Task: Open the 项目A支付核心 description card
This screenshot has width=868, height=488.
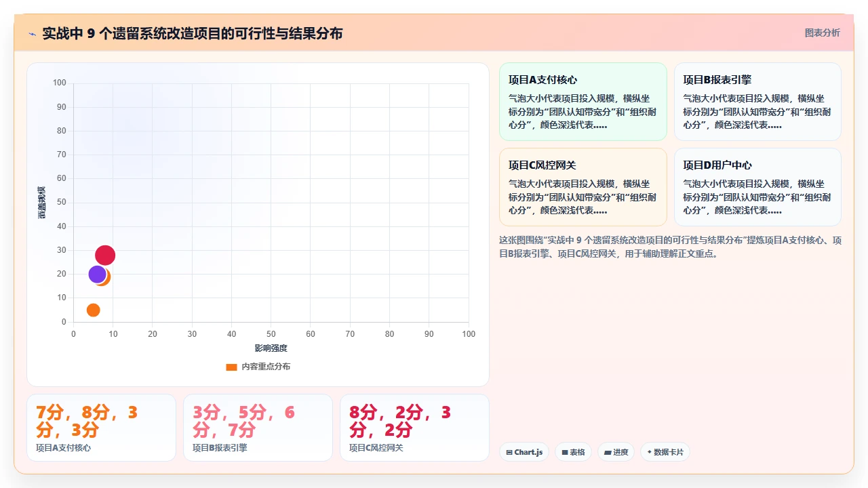Action: [583, 102]
